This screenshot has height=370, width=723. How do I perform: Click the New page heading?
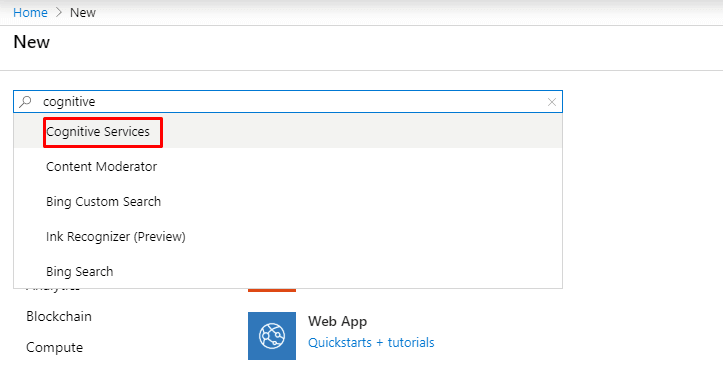(31, 42)
